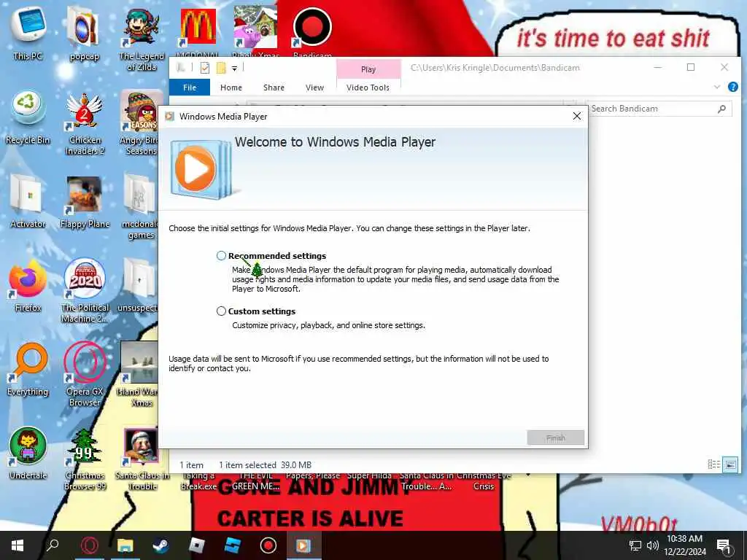Click the search magnifier in Explorer
Viewport: 747px width, 560px height.
721,109
